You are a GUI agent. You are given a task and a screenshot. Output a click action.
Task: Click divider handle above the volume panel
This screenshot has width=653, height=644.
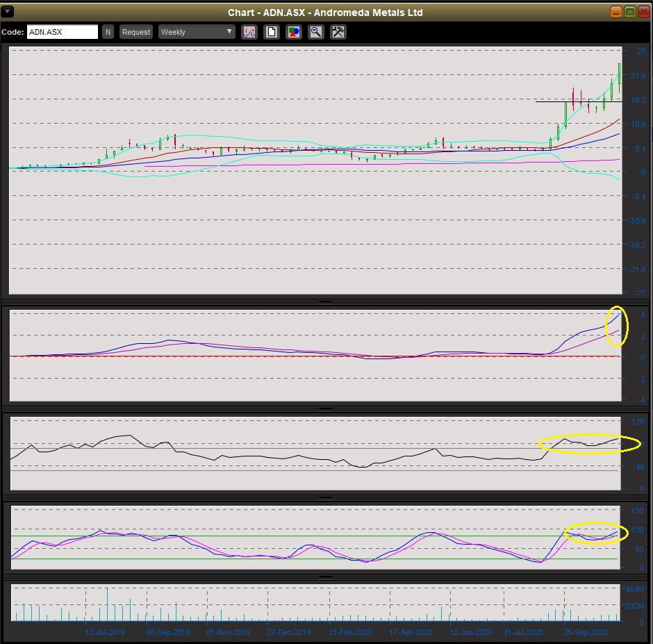coord(325,577)
